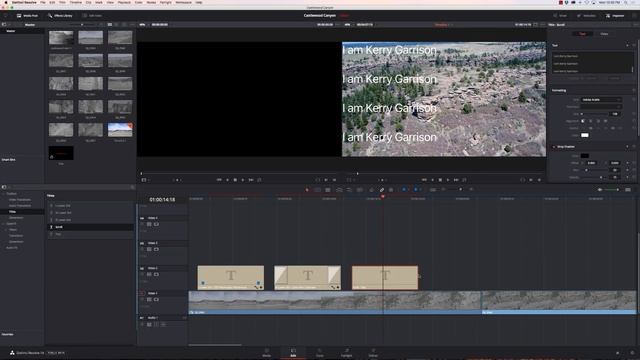Collapse the Toolbox tree node
The width and height of the screenshot is (640, 360).
pos(4,193)
